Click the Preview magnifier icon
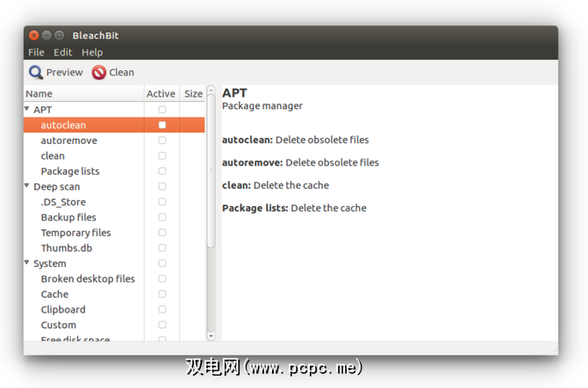588x388 pixels. 36,72
